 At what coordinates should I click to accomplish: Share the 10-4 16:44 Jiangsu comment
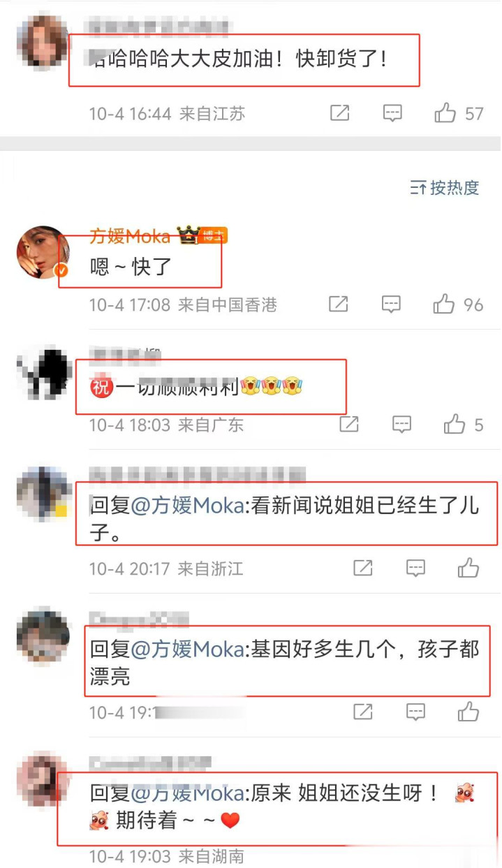[339, 113]
